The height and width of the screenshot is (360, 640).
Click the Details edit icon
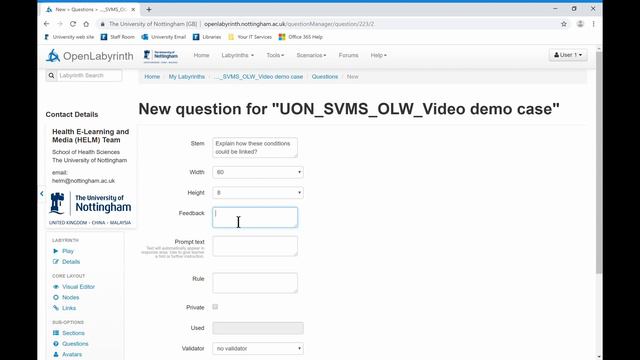(x=56, y=262)
